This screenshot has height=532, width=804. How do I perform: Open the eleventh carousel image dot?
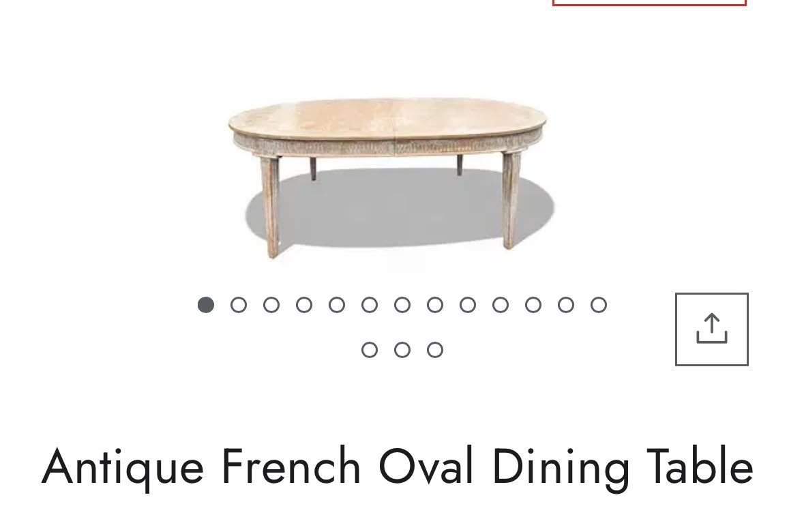pos(533,305)
